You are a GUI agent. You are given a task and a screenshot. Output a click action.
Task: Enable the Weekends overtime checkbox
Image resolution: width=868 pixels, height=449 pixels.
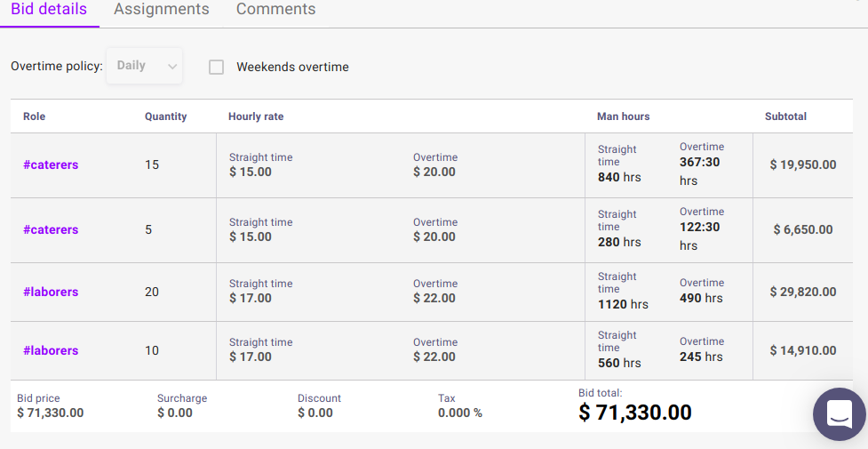[x=216, y=67]
